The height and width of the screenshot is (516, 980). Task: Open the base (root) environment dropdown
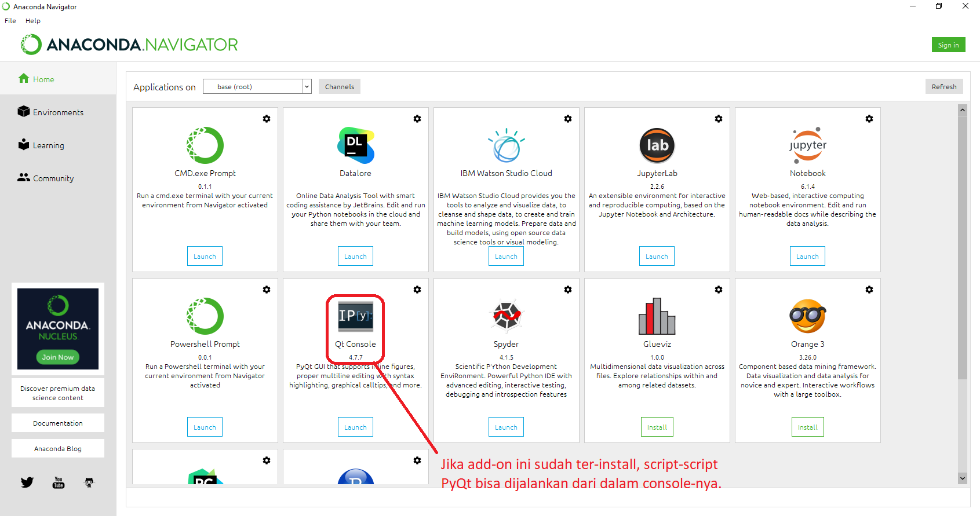click(x=257, y=86)
